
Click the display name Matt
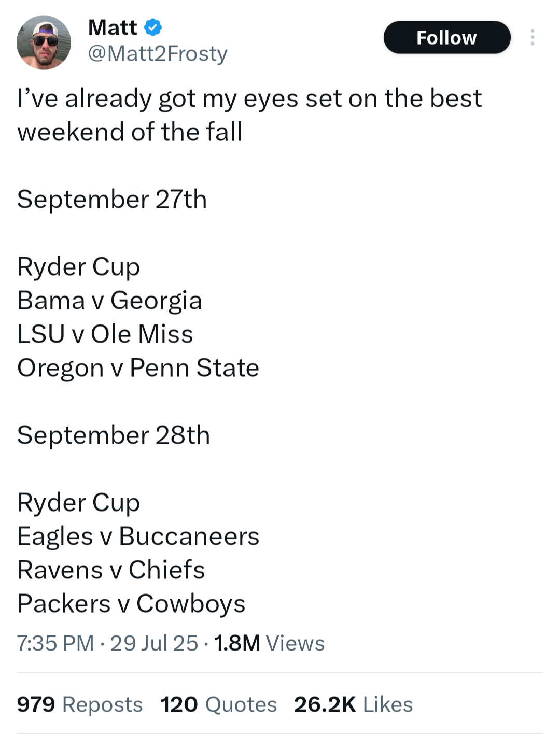coord(113,27)
